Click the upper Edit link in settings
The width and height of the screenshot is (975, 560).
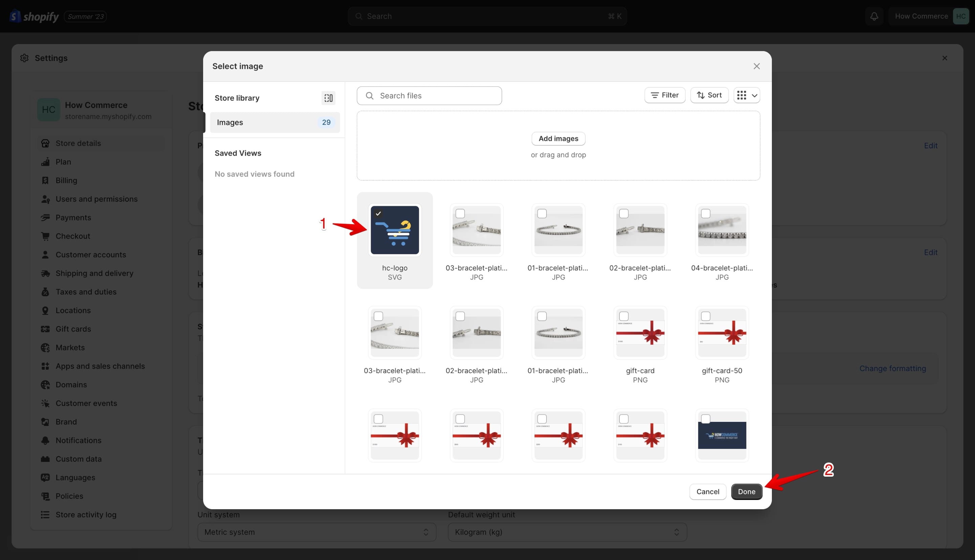930,145
